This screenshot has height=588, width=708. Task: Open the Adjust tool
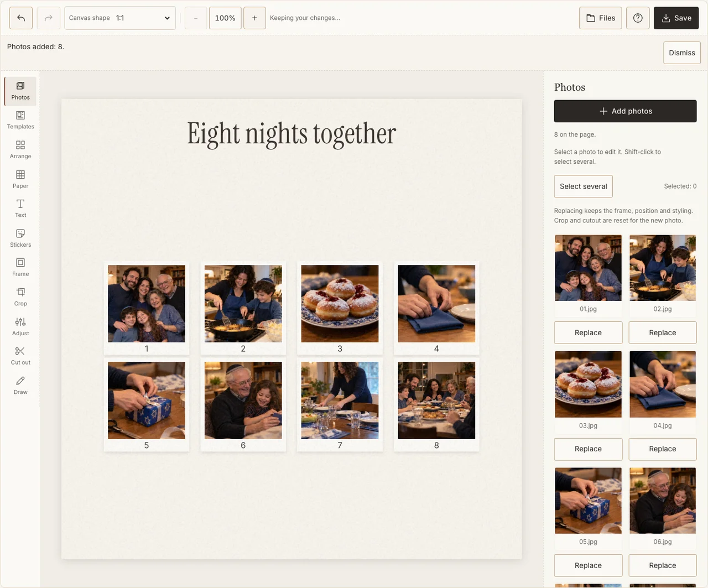tap(20, 327)
